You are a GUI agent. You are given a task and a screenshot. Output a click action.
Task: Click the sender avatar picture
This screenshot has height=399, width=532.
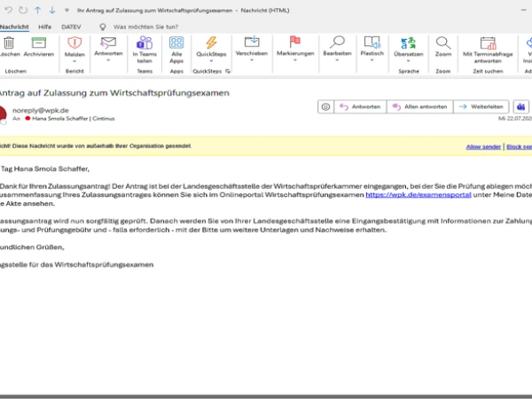[3, 114]
